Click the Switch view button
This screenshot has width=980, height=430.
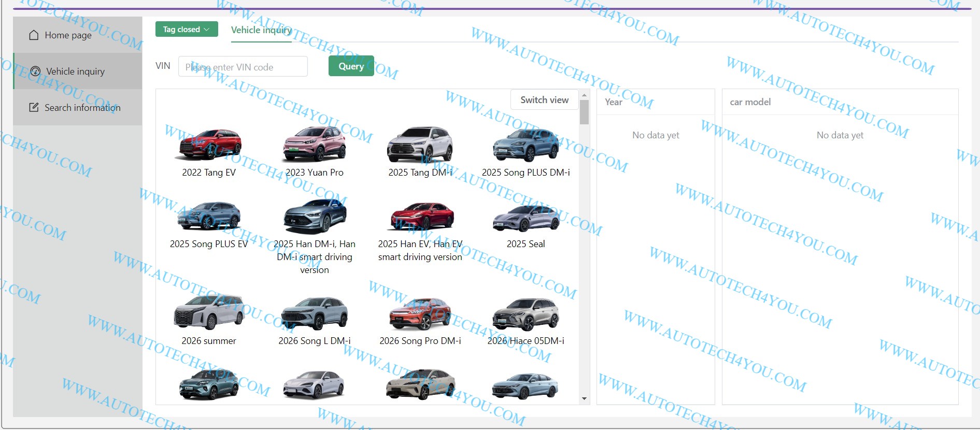coord(544,99)
